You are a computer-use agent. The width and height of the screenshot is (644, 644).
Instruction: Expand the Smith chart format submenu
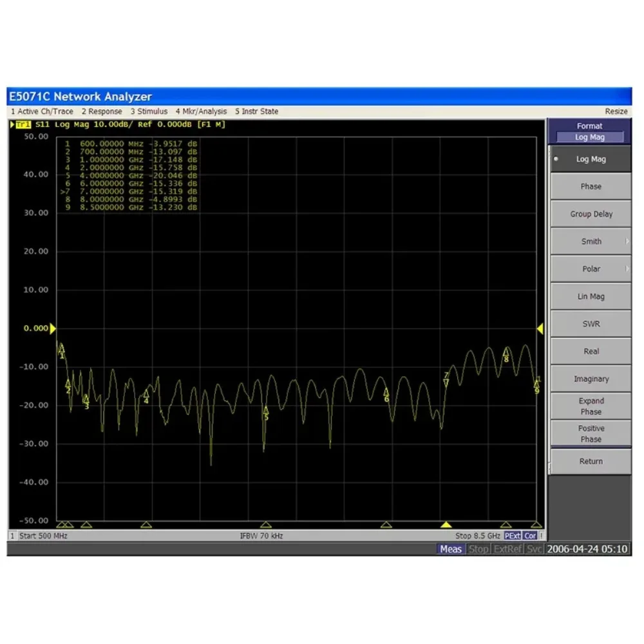[x=589, y=241]
